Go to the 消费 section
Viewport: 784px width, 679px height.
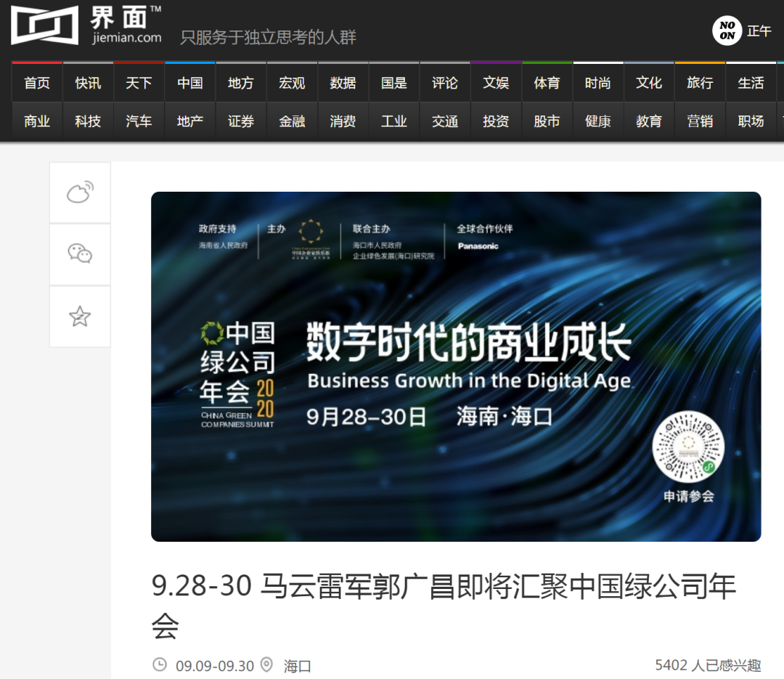click(343, 121)
